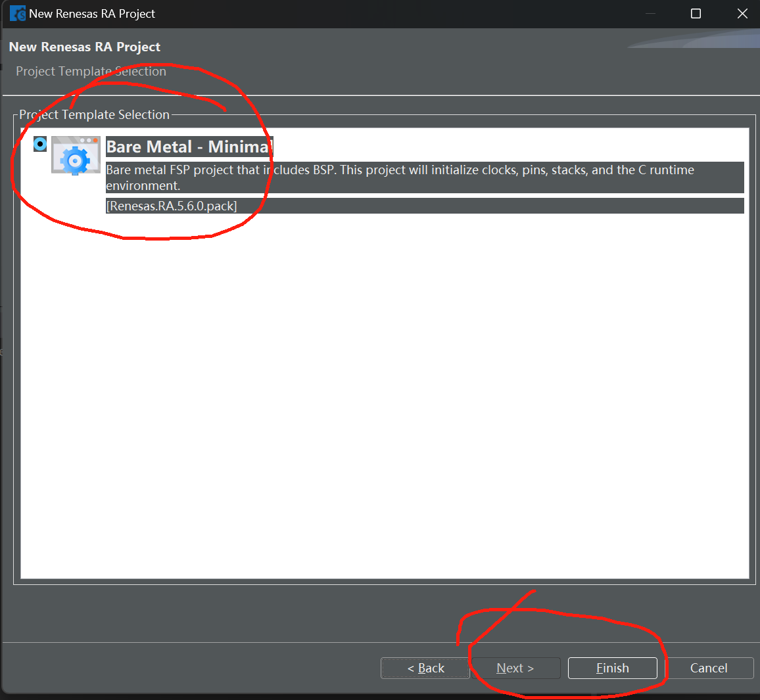This screenshot has height=700, width=760.
Task: Cancel the New Renesas RA Project wizard
Action: coord(709,668)
